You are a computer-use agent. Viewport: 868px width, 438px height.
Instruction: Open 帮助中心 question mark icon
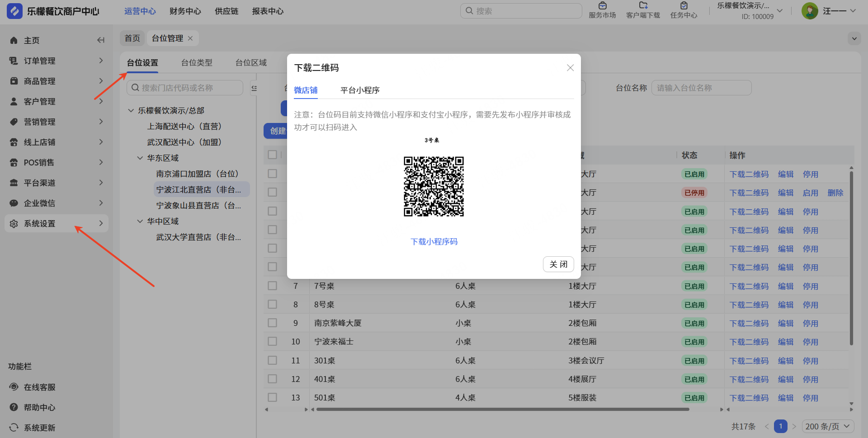[14, 407]
